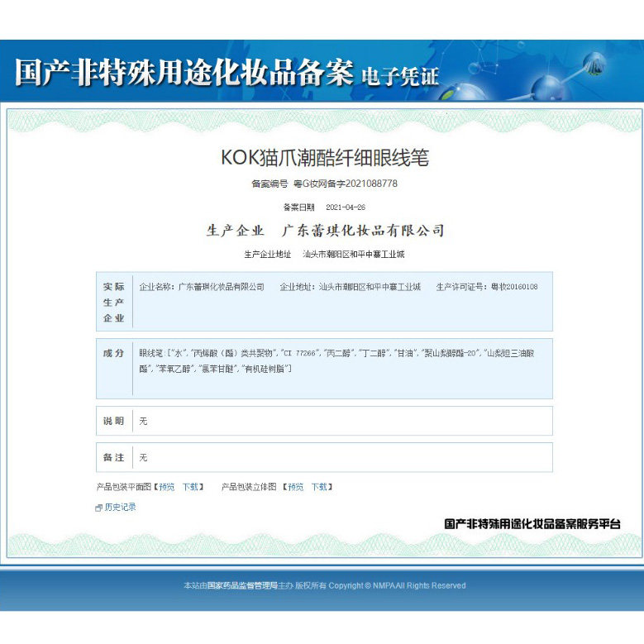Click the 说明 row label
The image size is (644, 644).
coord(114,421)
